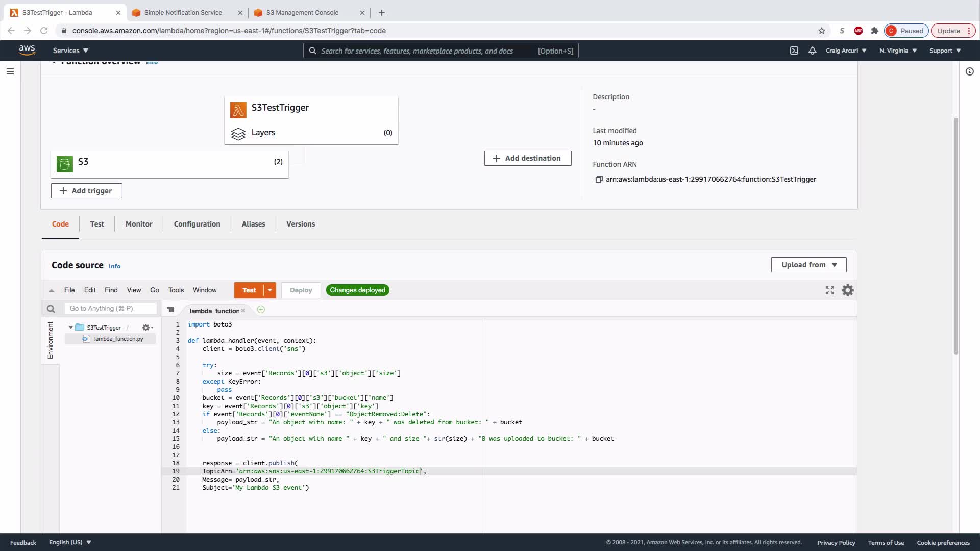Click the Go to Anything field
The image size is (980, 551).
pyautogui.click(x=110, y=309)
